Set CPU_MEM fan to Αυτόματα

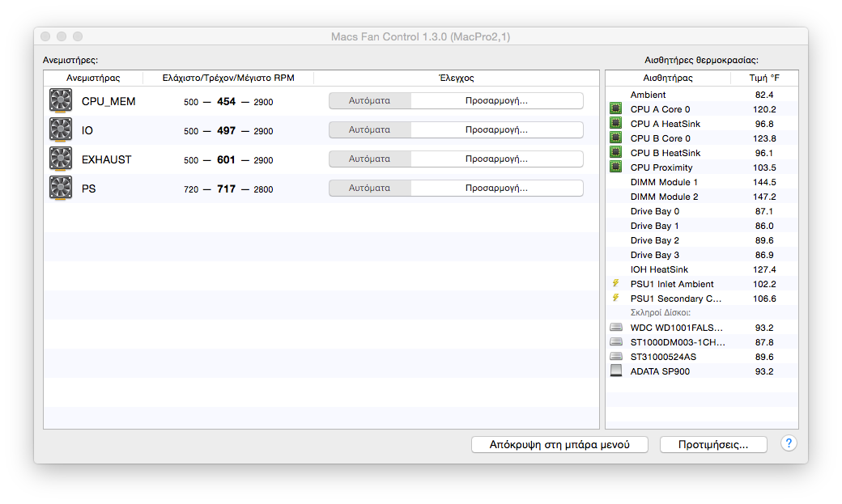point(369,100)
